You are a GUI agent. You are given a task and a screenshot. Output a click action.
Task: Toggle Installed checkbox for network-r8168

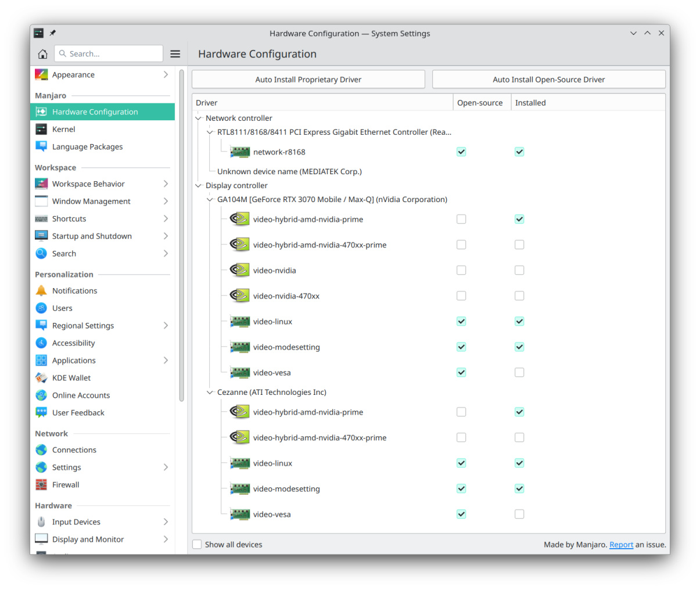(x=519, y=152)
